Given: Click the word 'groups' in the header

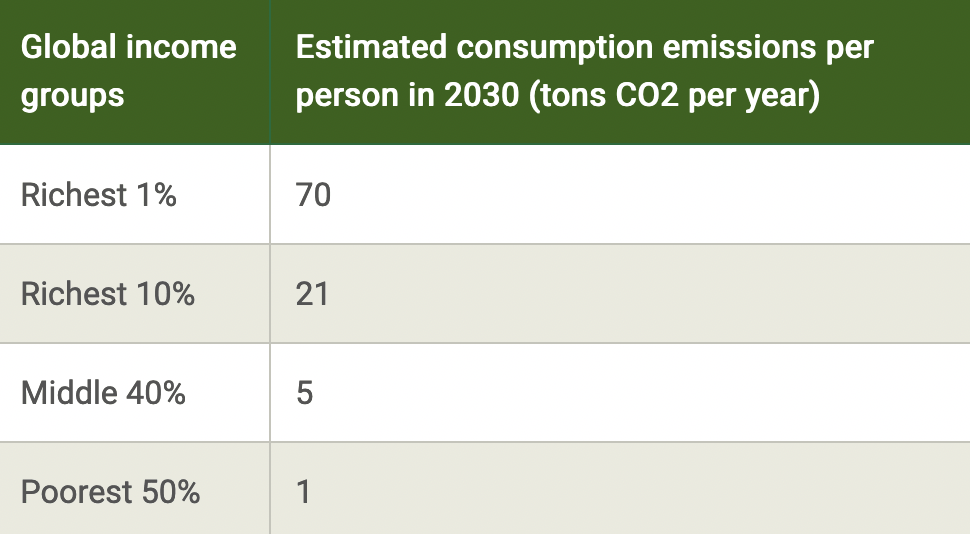Looking at the screenshot, I should coord(73,96).
